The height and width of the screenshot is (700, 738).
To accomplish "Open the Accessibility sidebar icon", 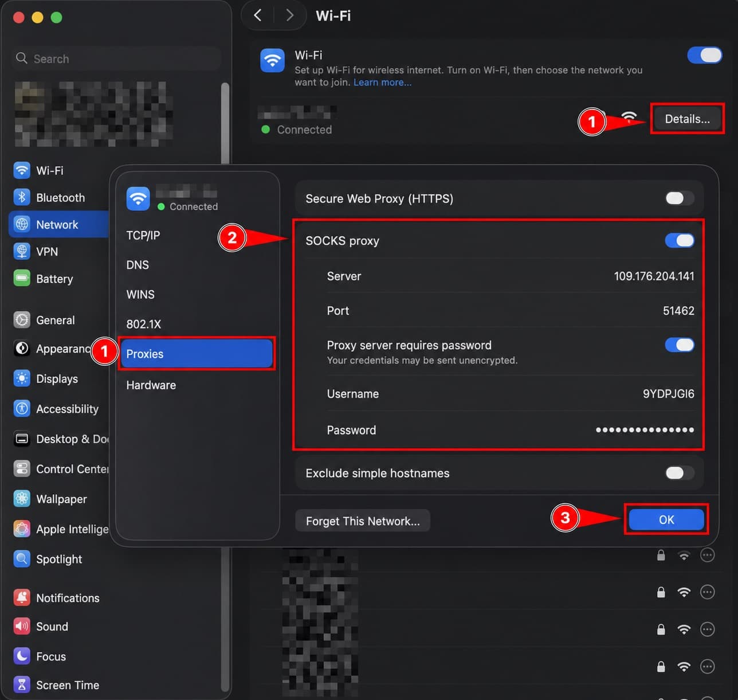I will [22, 409].
